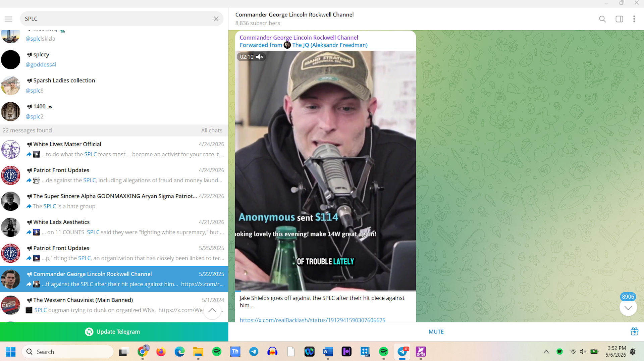Toggle the right info side panel

(619, 19)
